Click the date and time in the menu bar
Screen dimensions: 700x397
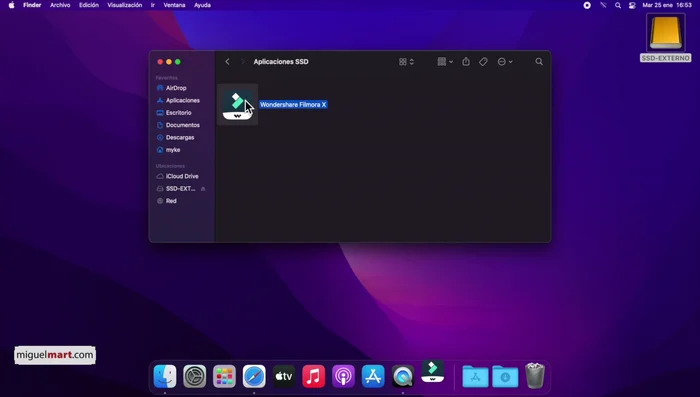(x=667, y=5)
